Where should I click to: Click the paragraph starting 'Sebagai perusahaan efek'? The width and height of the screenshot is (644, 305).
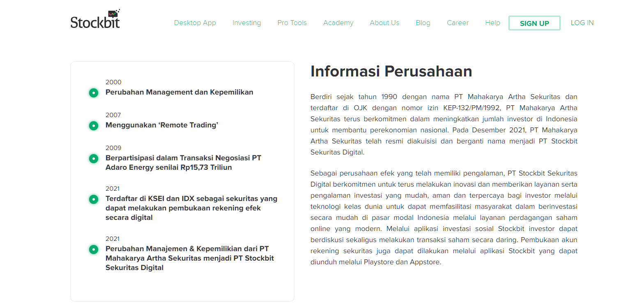[444, 217]
